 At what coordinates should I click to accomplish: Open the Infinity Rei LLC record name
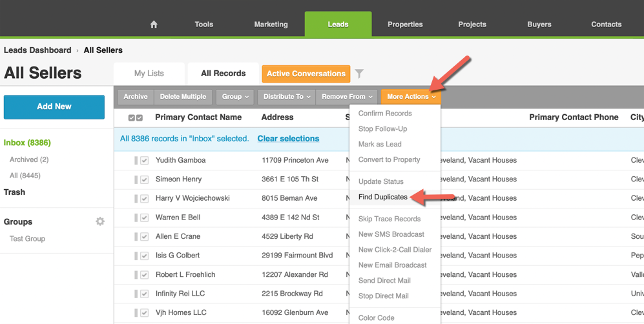coord(180,294)
